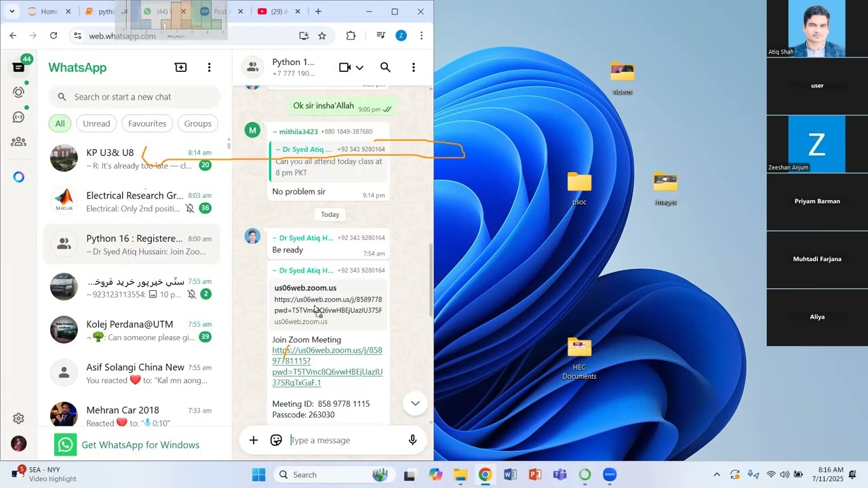Open the taskbar clock showing 8:16 AM

(x=830, y=474)
